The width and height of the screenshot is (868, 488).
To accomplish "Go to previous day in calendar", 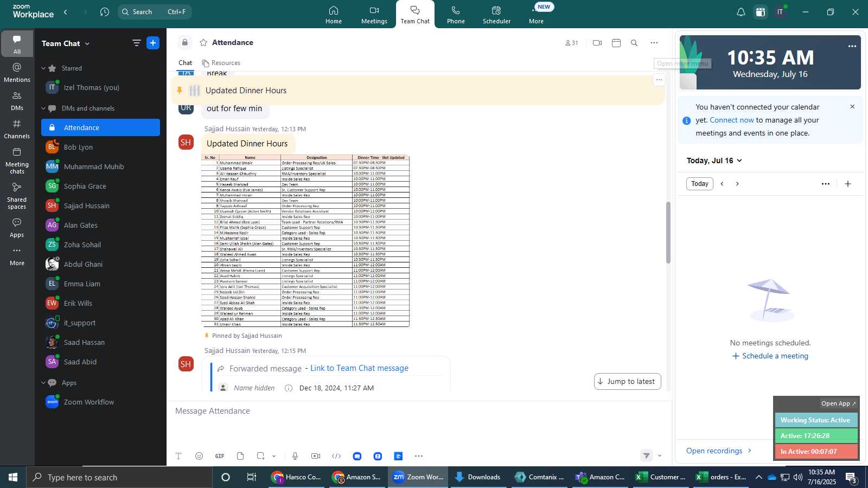I will [x=722, y=184].
